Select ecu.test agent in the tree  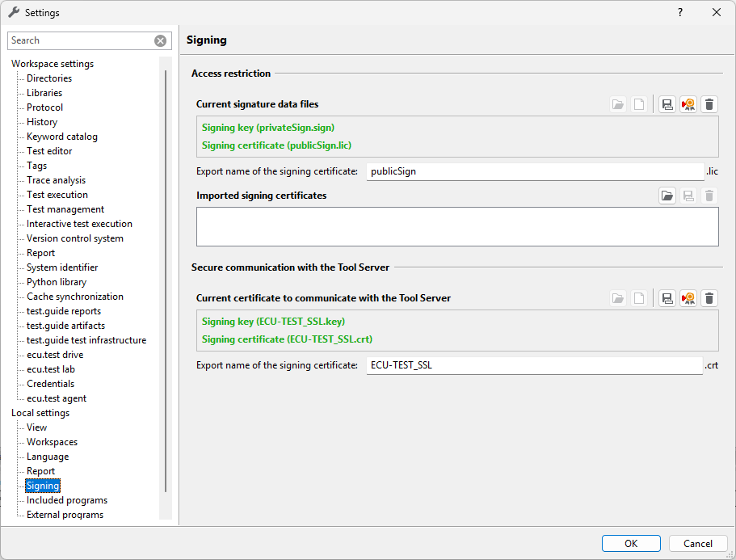tap(57, 398)
